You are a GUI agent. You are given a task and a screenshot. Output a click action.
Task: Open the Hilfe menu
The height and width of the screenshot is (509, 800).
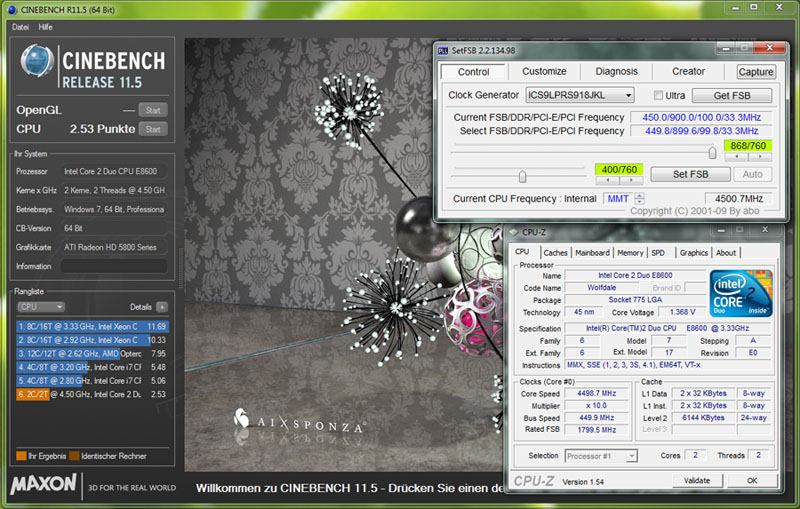tap(45, 27)
